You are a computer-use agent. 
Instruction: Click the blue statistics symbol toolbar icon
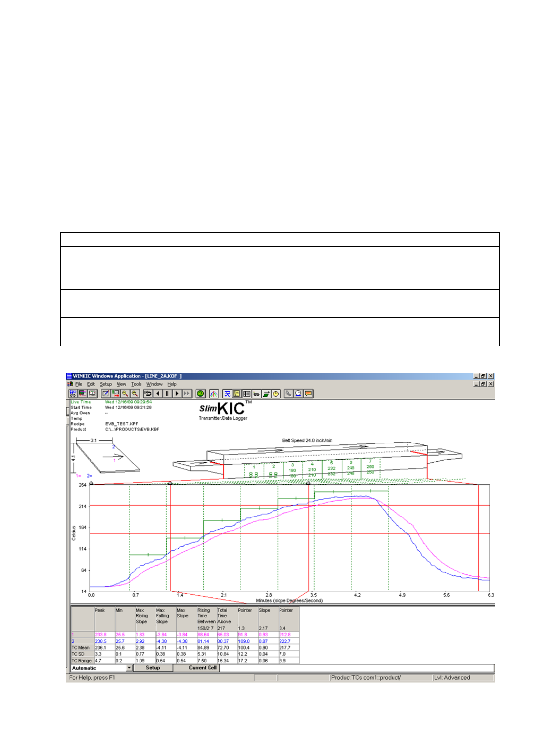(227, 394)
